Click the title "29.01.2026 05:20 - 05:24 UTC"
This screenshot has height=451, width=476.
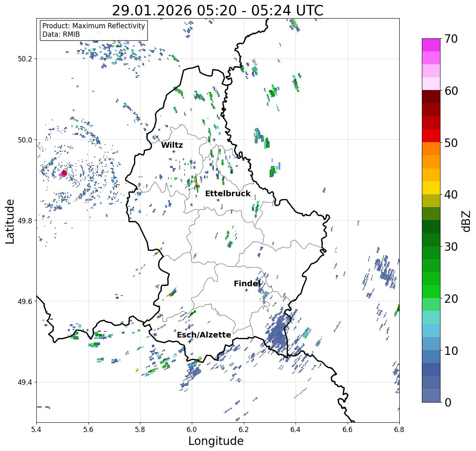(x=218, y=10)
